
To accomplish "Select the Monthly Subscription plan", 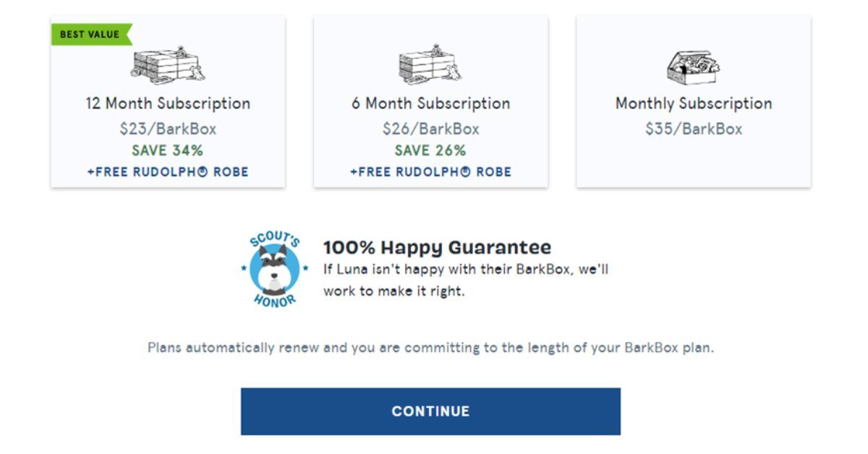I will pos(693,101).
